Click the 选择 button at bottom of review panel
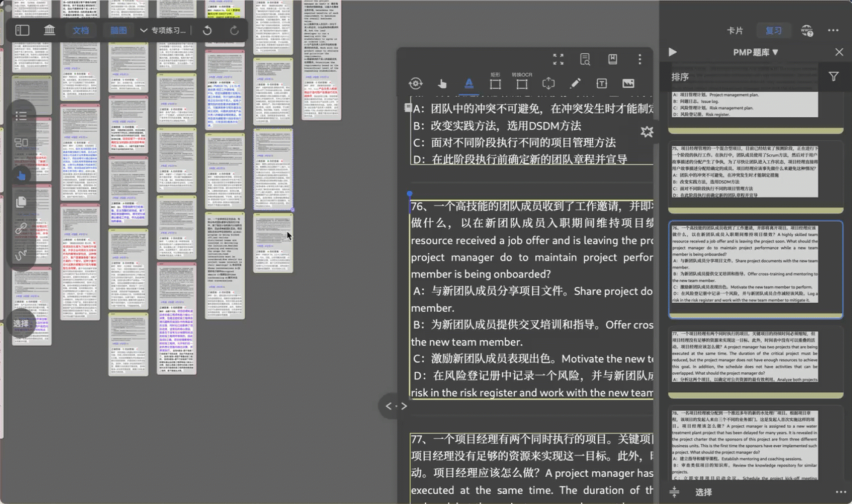Viewport: 852px width, 504px height. pyautogui.click(x=703, y=493)
